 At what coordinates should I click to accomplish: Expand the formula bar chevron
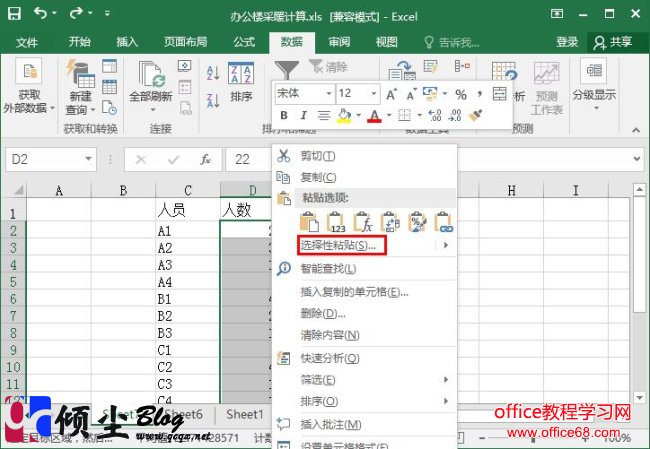click(x=637, y=159)
